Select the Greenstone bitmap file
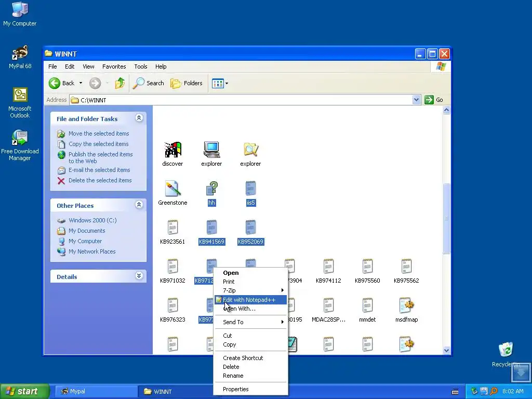The width and height of the screenshot is (532, 399). pos(172,189)
